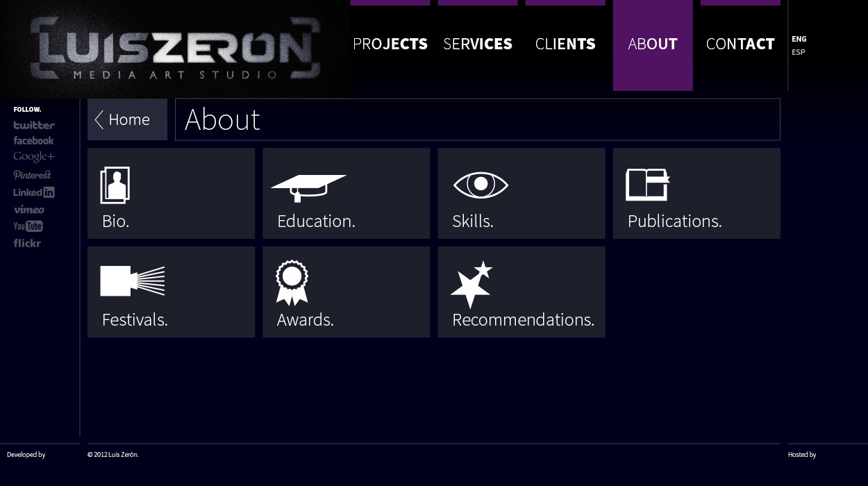Visit the Google+ profile link
Viewport: 868px width, 486px height.
pos(33,157)
